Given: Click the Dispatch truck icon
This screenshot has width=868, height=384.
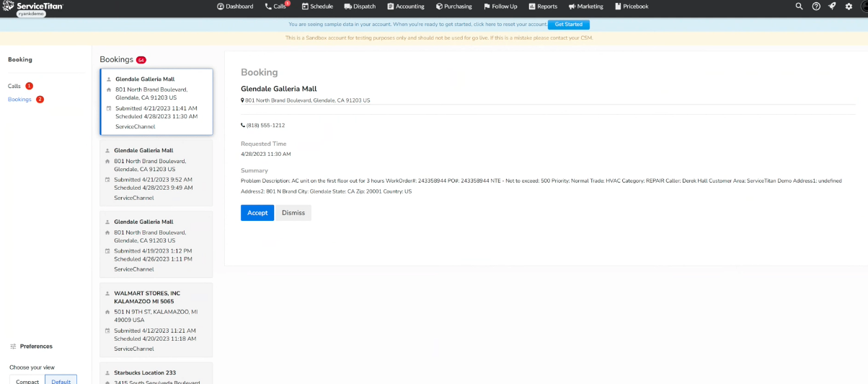Looking at the screenshot, I should pyautogui.click(x=348, y=6).
